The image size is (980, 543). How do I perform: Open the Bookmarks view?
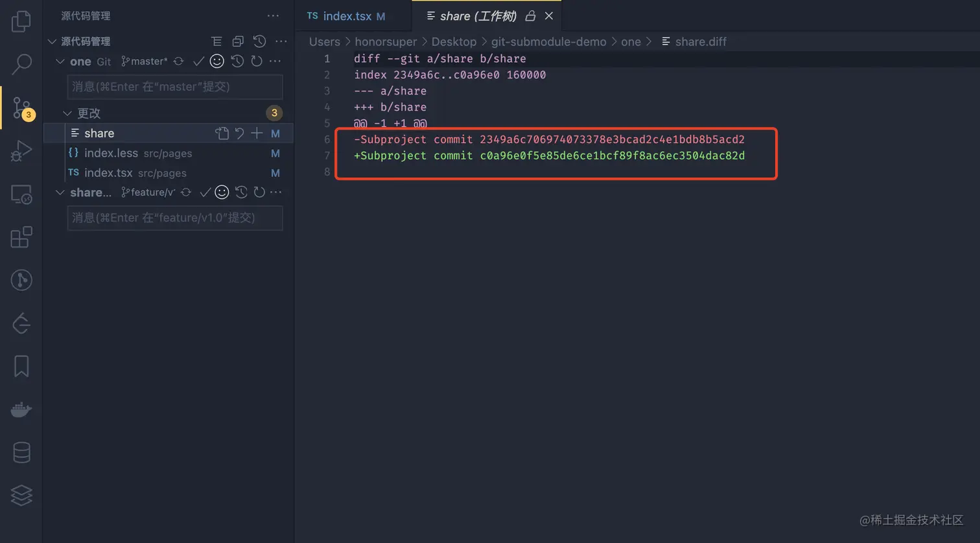tap(21, 366)
